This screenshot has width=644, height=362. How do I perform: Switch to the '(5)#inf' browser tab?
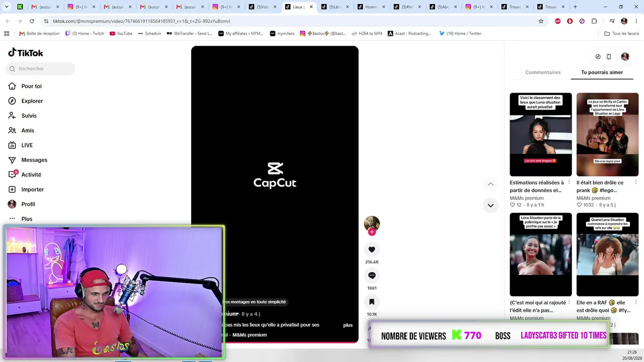[408, 7]
